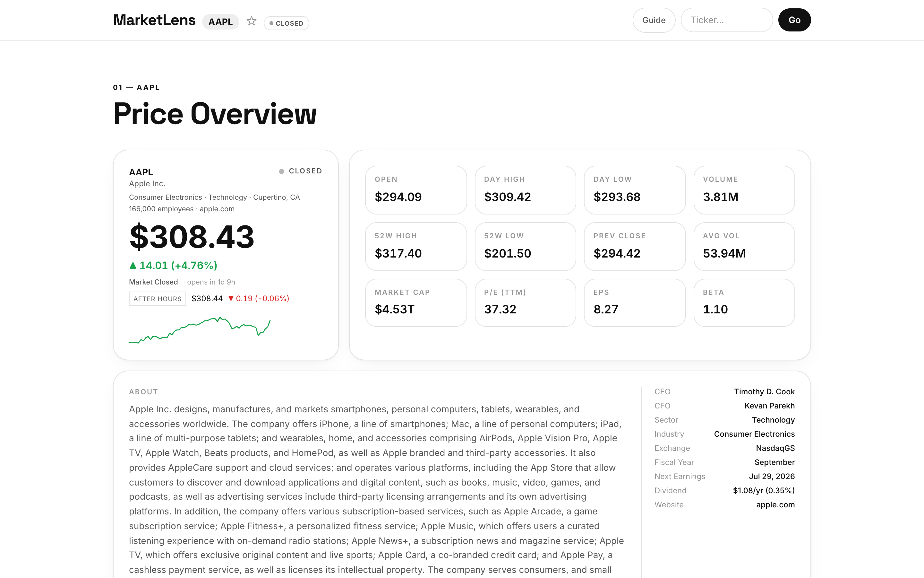
Task: Click the AFTER HOURS label badge
Action: click(x=157, y=299)
